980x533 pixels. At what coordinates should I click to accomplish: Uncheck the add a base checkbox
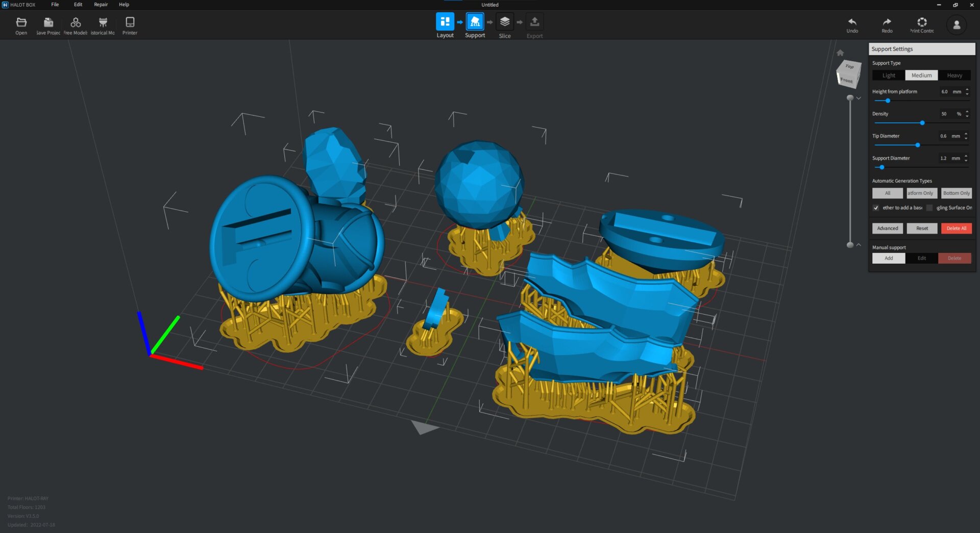click(876, 208)
